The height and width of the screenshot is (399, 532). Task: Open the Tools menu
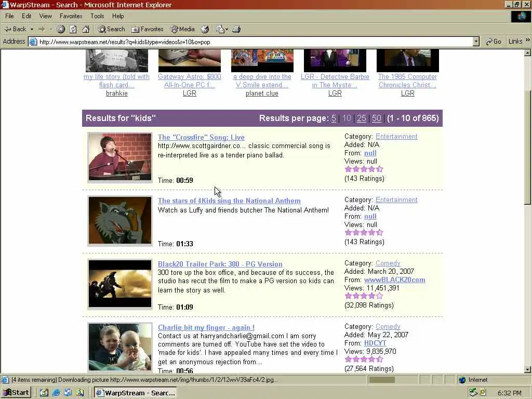[x=97, y=16]
